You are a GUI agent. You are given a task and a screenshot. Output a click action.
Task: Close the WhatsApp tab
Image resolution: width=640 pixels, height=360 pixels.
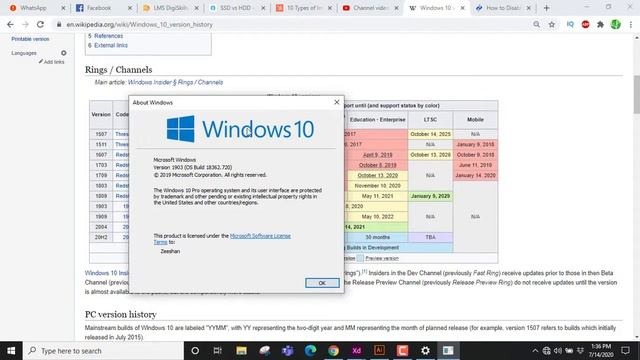pyautogui.click(x=63, y=8)
